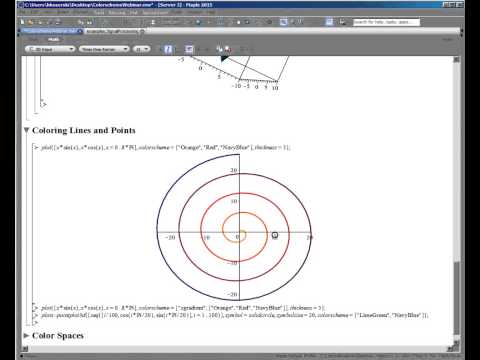Open the 2D Input style dropdown
This screenshot has height=360, width=480.
click(50, 49)
